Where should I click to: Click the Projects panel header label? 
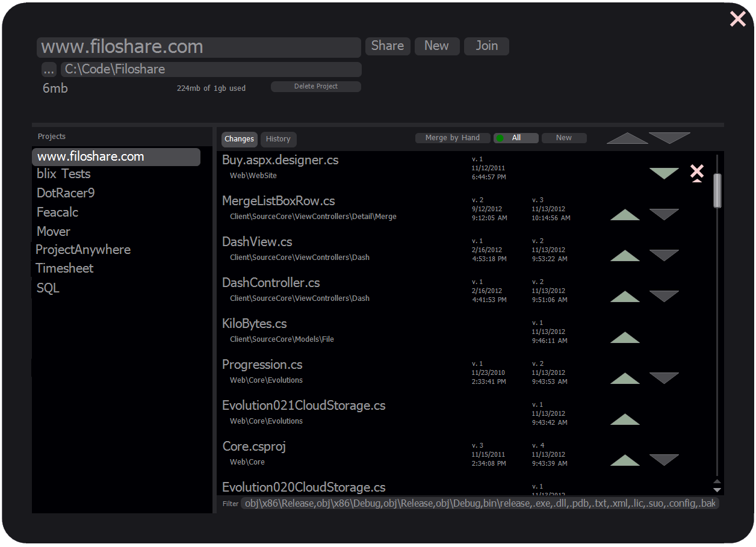[52, 137]
